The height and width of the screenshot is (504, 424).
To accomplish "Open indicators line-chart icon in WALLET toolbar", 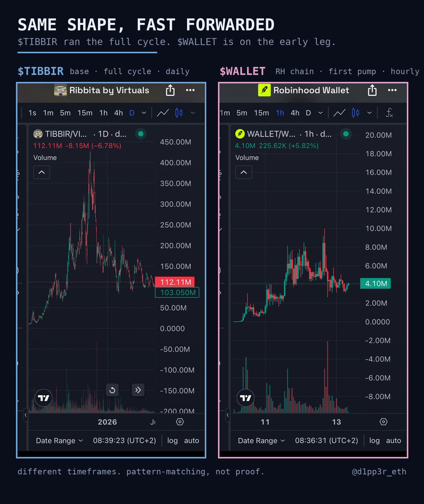I will [340, 113].
